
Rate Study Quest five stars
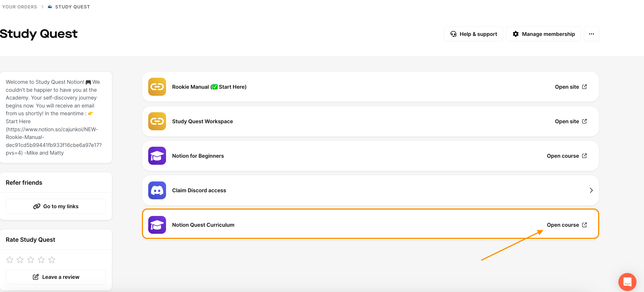(x=52, y=260)
